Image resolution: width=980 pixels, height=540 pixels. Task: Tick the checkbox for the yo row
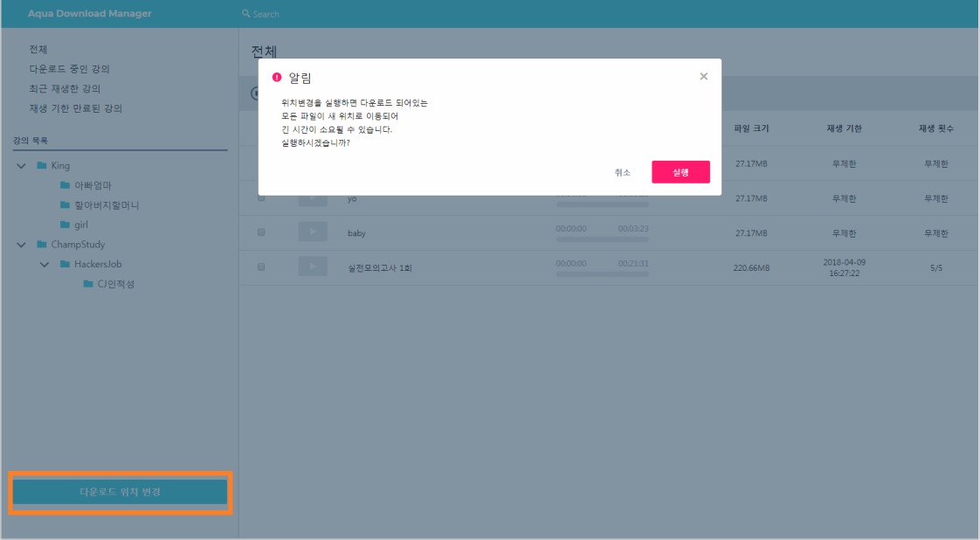pos(261,197)
